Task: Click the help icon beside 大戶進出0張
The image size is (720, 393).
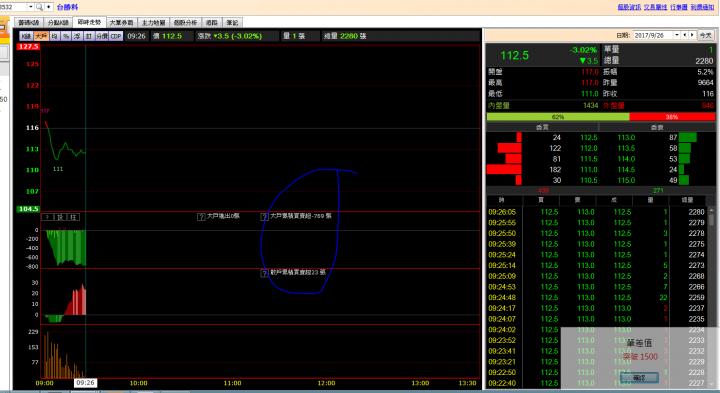Action: click(x=201, y=217)
